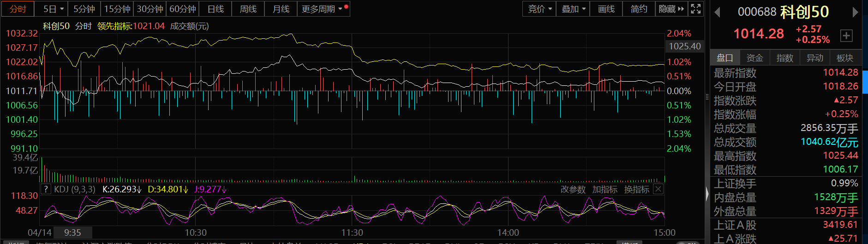
Task: Click the KDJ question mark help icon
Action: (46, 189)
